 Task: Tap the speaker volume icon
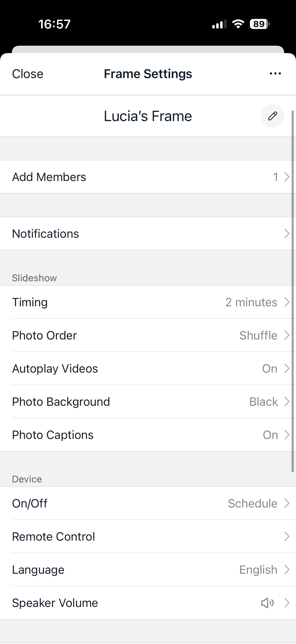267,603
